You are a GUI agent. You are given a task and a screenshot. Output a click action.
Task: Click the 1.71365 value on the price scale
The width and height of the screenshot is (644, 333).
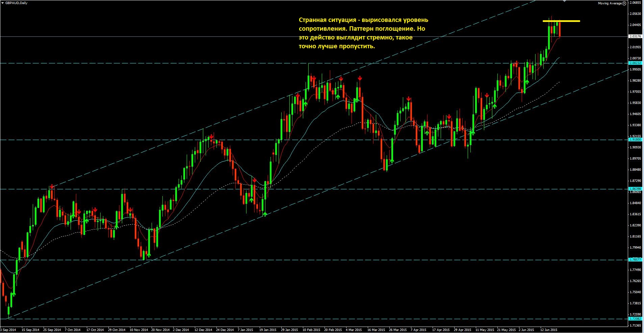pyautogui.click(x=636, y=326)
